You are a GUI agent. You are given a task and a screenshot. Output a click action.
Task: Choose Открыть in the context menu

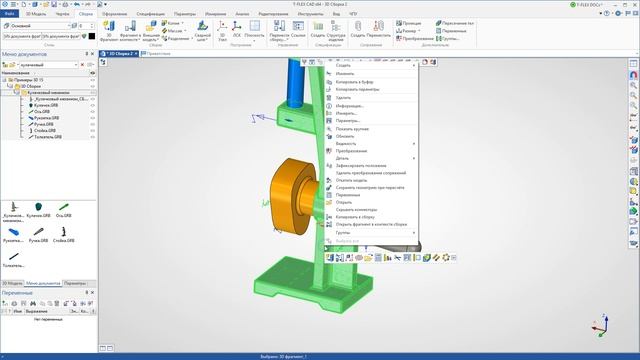(x=371, y=202)
